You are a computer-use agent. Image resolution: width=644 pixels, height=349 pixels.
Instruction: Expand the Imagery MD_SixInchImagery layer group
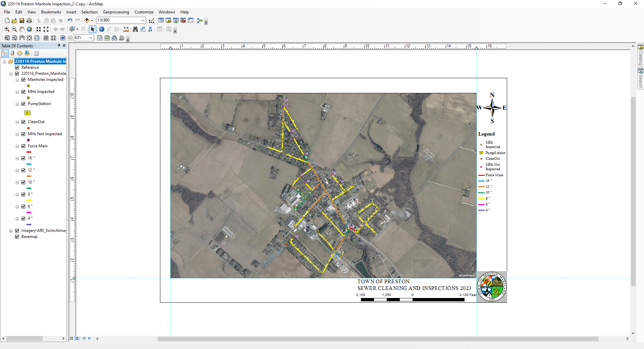click(11, 231)
